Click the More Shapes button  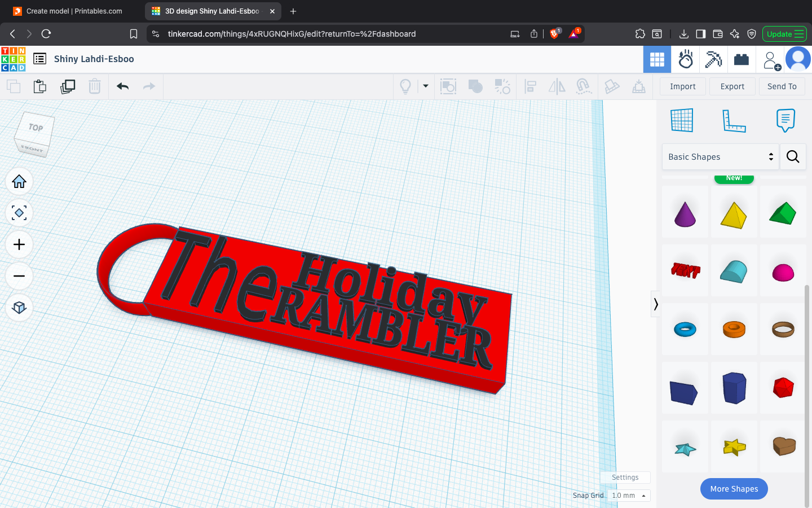(734, 489)
